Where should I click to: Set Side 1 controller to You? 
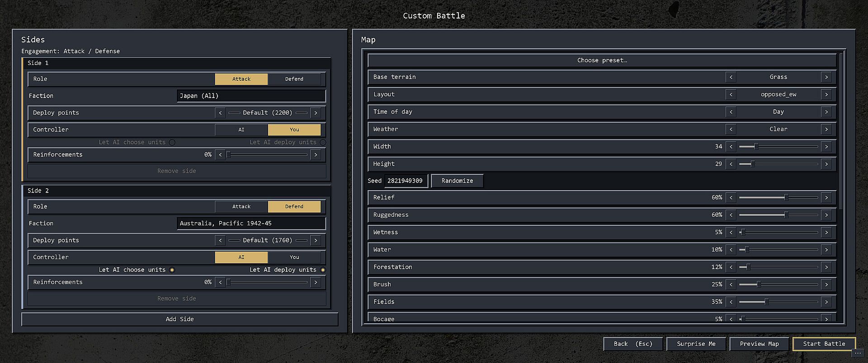[x=294, y=130]
